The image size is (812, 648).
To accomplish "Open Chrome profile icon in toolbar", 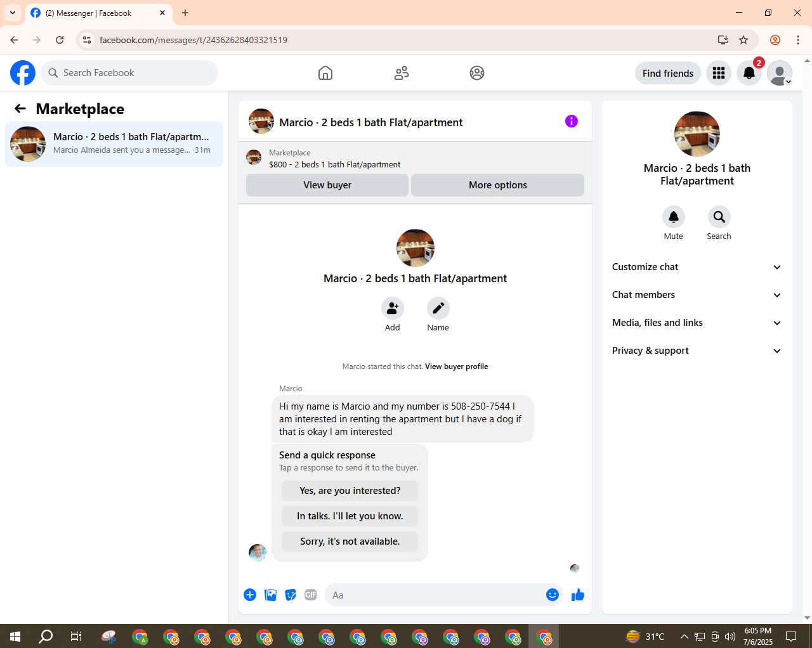I will point(775,40).
